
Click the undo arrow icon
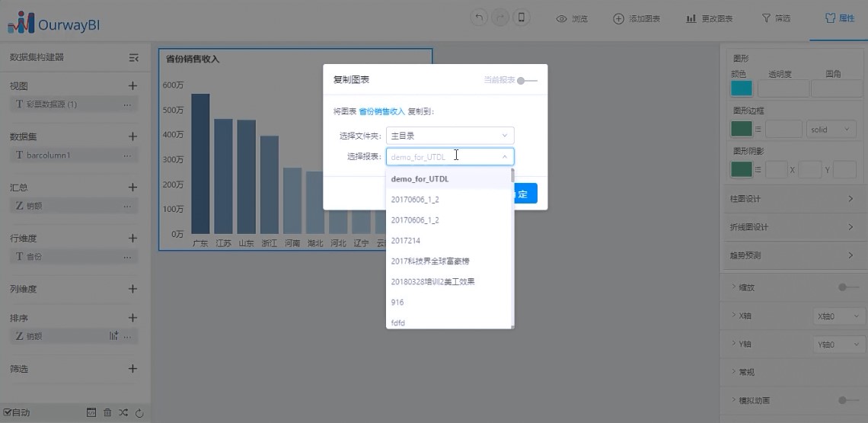click(479, 18)
